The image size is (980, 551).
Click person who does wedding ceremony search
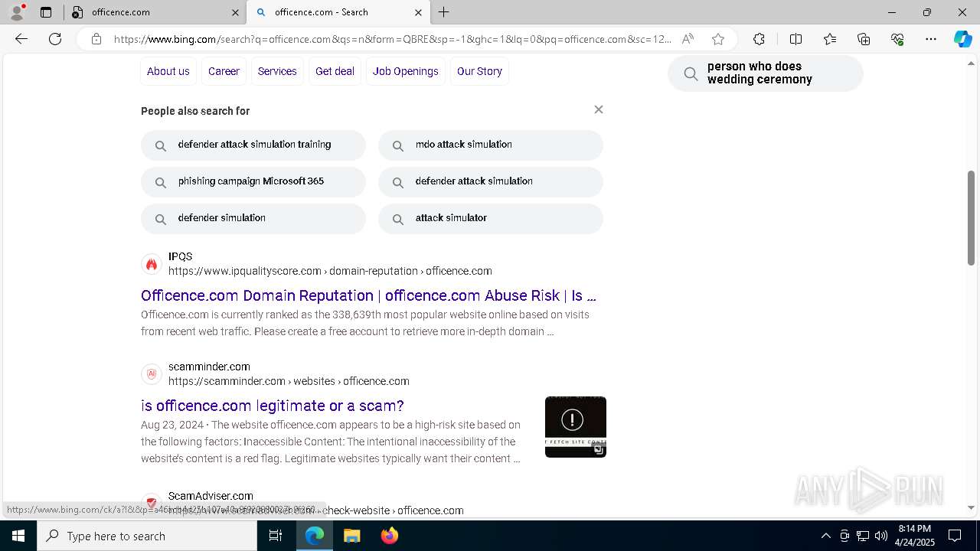pos(766,73)
